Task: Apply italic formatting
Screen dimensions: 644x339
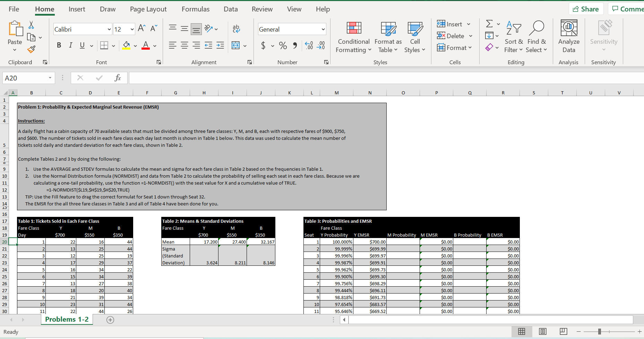Action: [x=70, y=45]
